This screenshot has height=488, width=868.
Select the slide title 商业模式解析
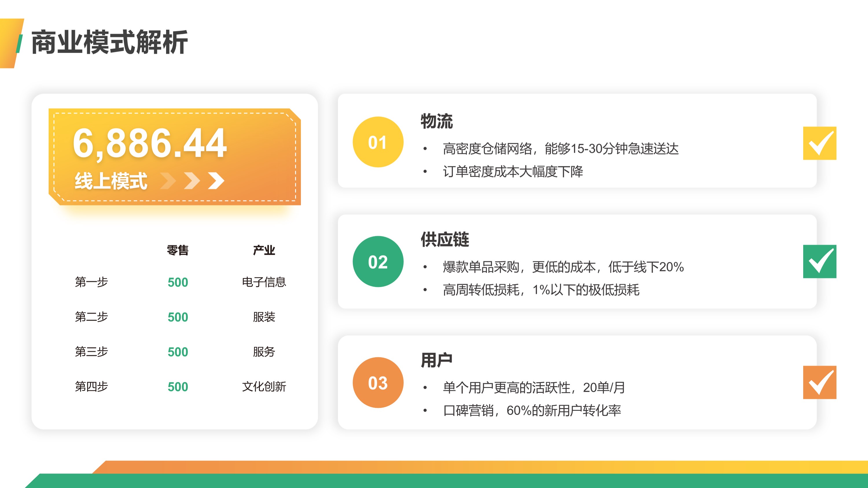pos(109,43)
